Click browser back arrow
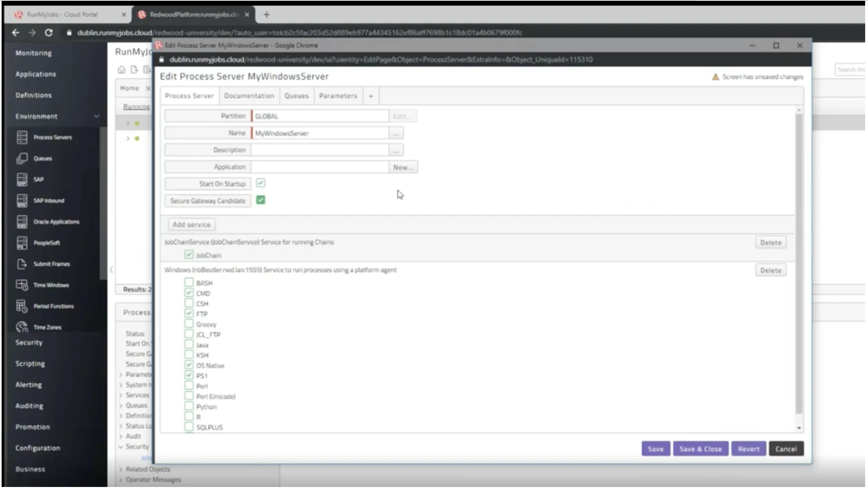The height and width of the screenshot is (489, 868). click(x=15, y=32)
